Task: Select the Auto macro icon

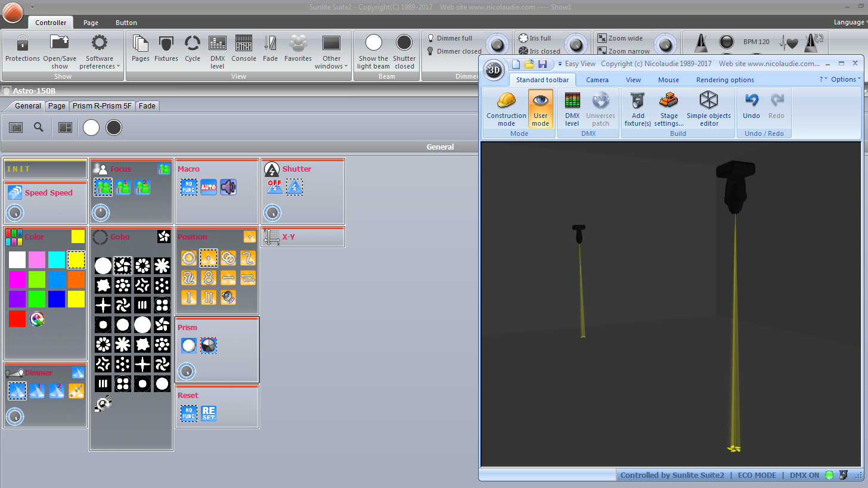Action: [x=208, y=187]
